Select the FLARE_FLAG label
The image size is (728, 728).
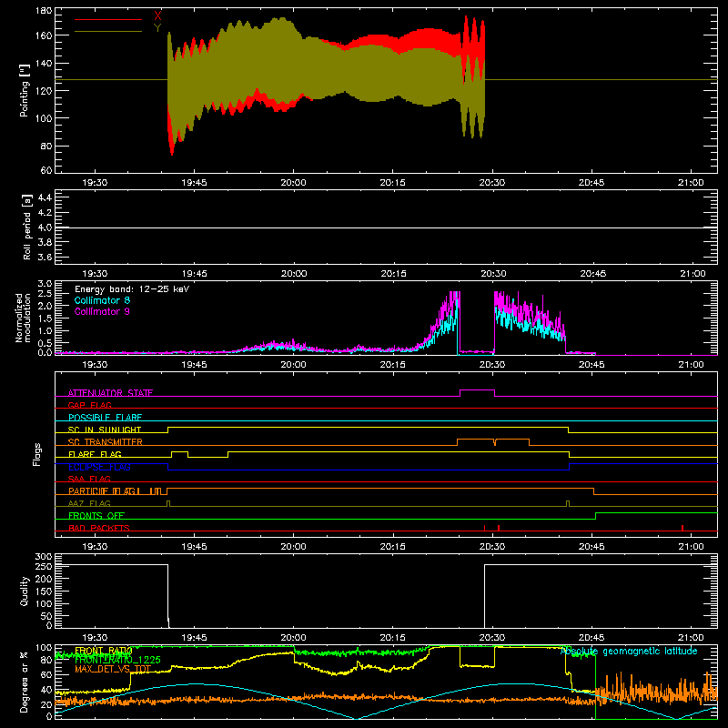pyautogui.click(x=95, y=454)
